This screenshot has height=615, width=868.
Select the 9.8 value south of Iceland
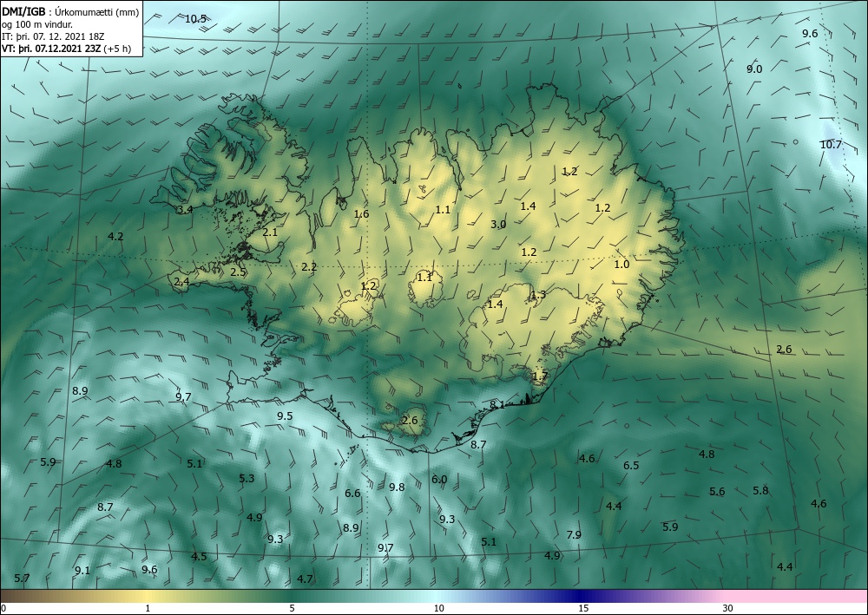397,487
